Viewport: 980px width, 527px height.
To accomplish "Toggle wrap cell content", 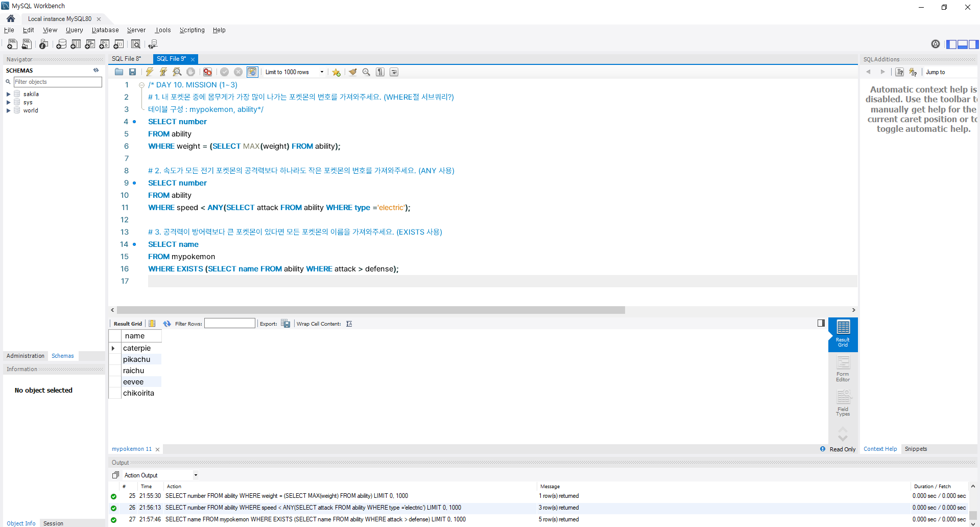I will (349, 324).
